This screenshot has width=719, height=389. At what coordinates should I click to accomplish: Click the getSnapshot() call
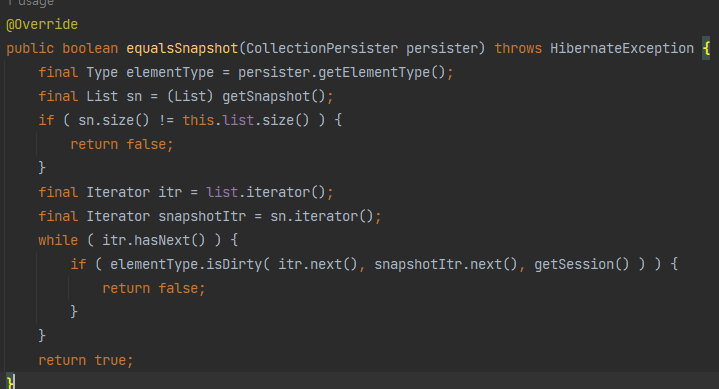[274, 96]
